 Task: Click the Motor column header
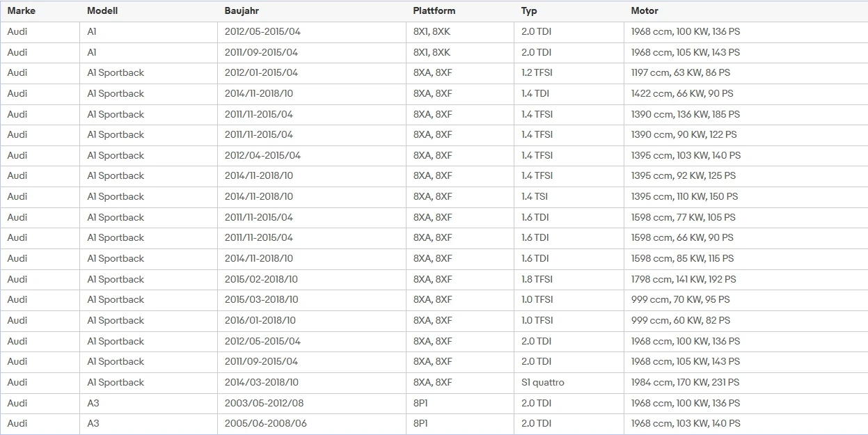[x=645, y=11]
